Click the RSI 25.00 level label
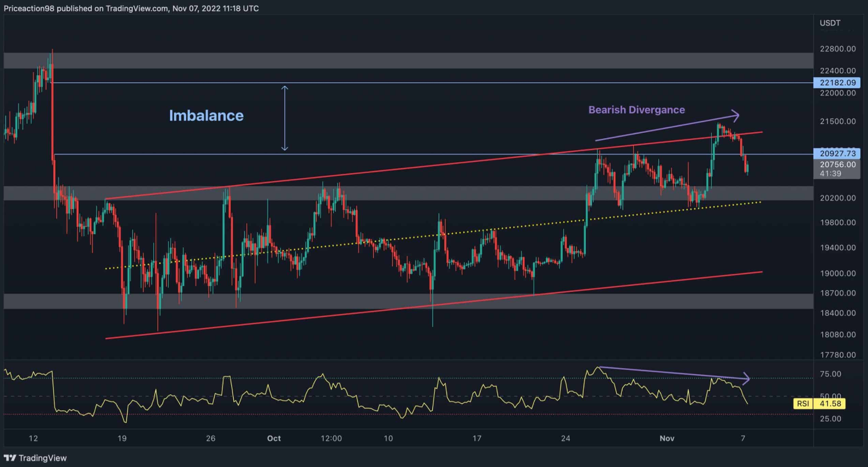This screenshot has width=868, height=467. pos(830,419)
